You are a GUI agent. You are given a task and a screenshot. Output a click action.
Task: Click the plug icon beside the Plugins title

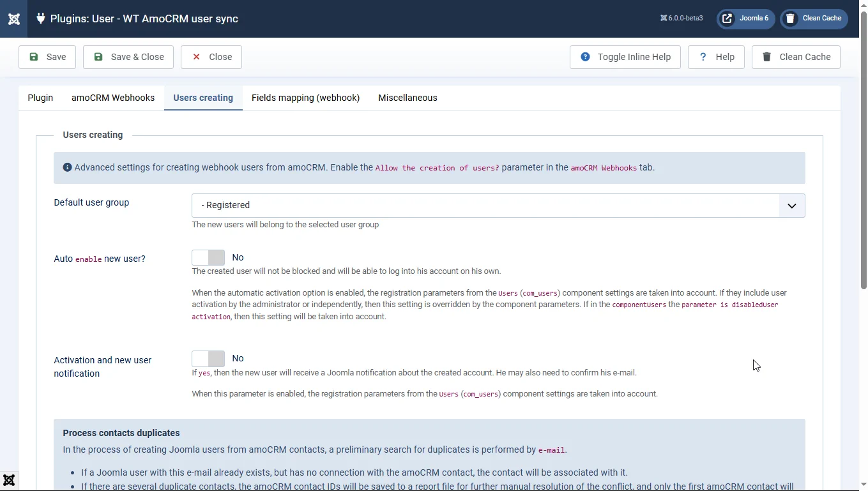click(41, 19)
